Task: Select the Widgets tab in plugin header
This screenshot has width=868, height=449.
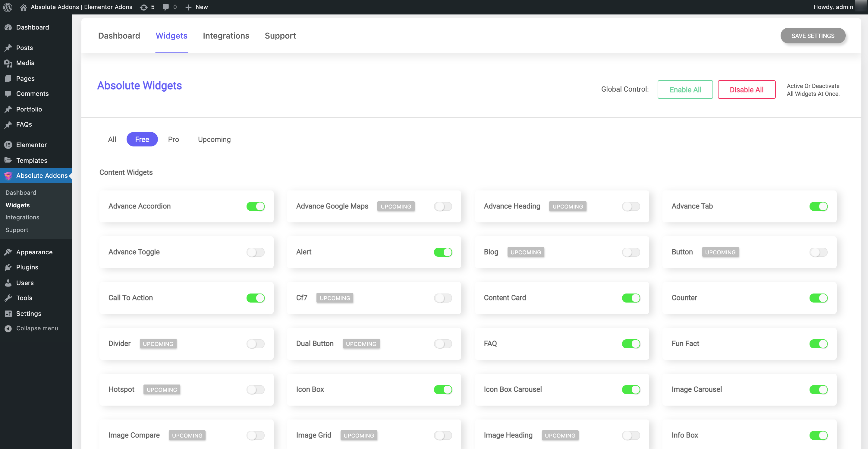Action: [171, 36]
